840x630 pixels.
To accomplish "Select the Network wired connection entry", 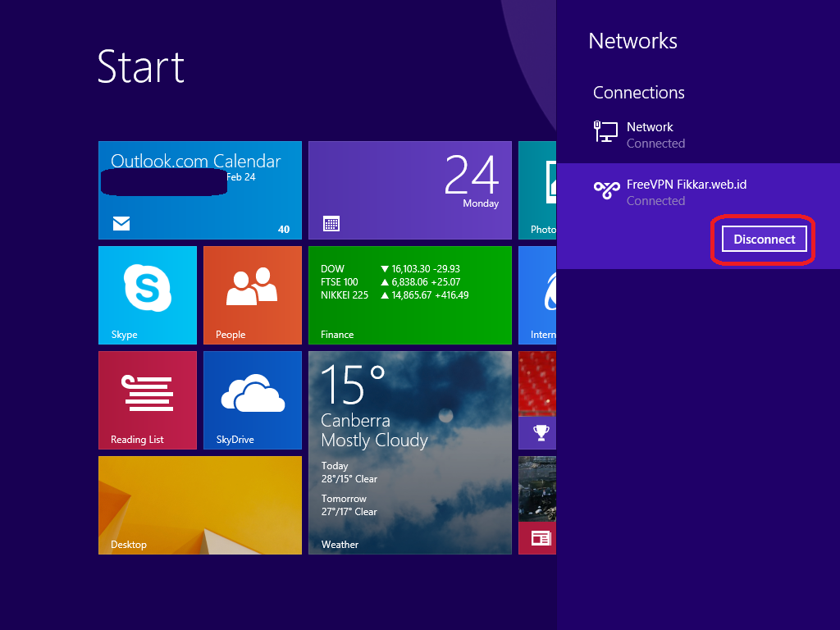I will 698,135.
